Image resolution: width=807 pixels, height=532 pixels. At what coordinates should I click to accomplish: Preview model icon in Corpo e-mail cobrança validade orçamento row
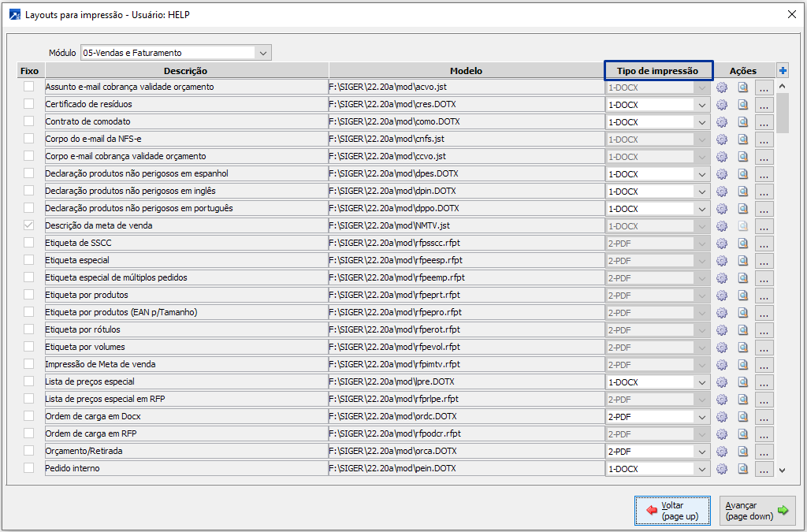click(742, 156)
